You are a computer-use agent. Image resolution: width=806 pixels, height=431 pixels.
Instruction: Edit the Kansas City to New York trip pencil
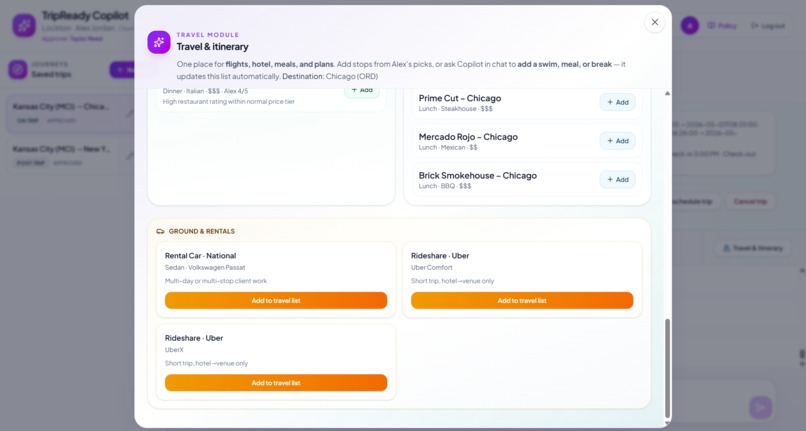coord(130,155)
